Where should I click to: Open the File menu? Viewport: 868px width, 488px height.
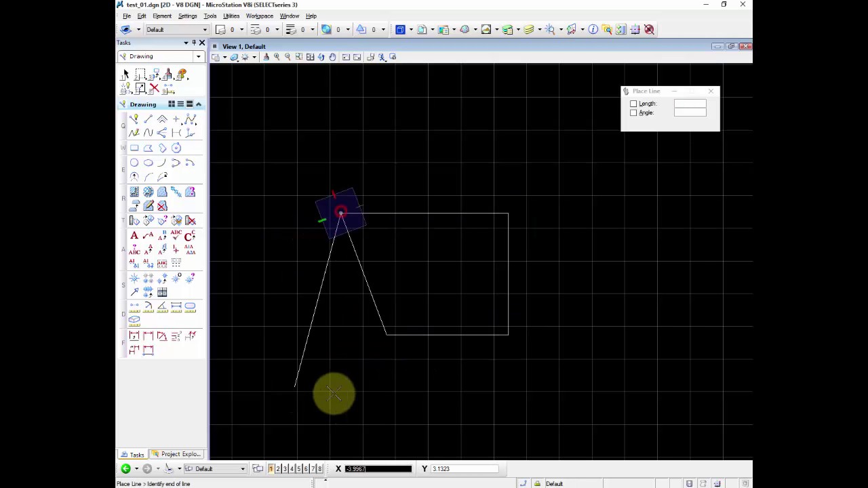127,16
